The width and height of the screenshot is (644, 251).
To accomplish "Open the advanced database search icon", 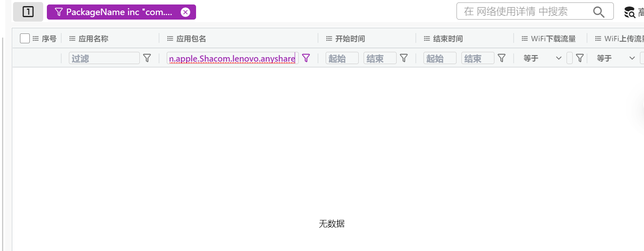I will tap(630, 12).
